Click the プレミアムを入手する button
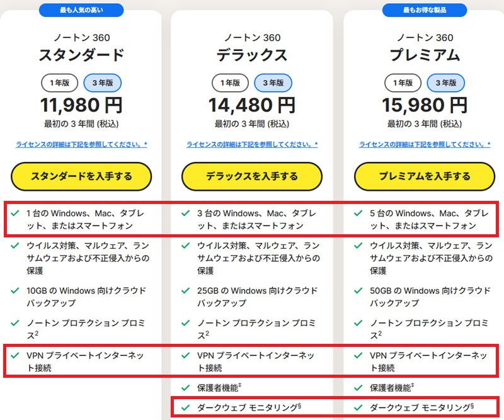Screen dimensions: 504x420 [423, 177]
